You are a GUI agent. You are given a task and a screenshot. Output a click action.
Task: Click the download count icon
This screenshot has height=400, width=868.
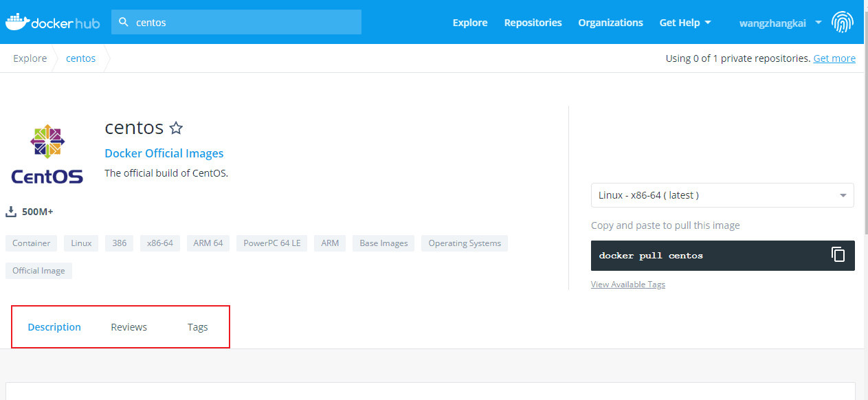(x=11, y=212)
